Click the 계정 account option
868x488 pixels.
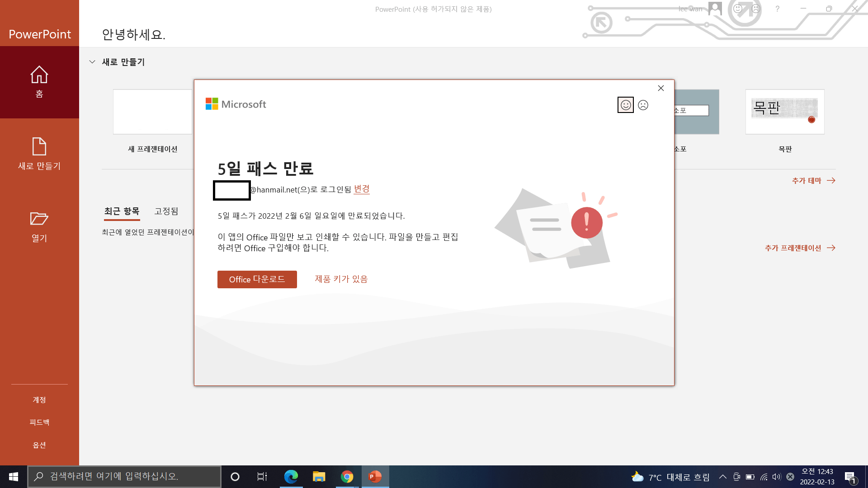pos(39,400)
